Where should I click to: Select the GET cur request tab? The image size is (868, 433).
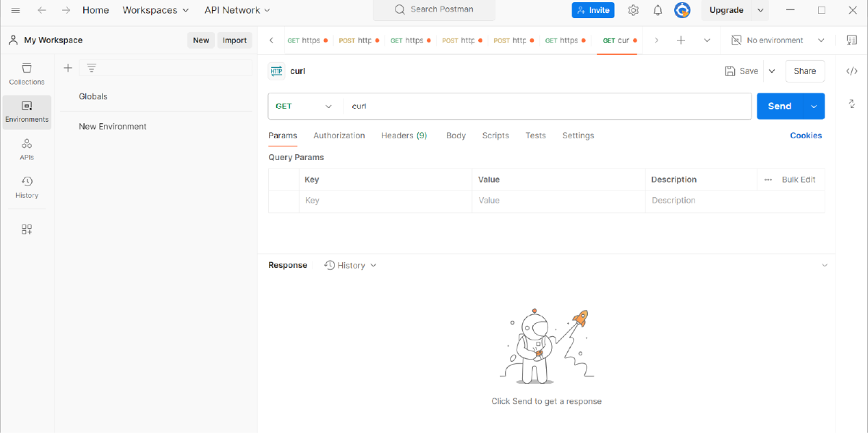point(617,41)
